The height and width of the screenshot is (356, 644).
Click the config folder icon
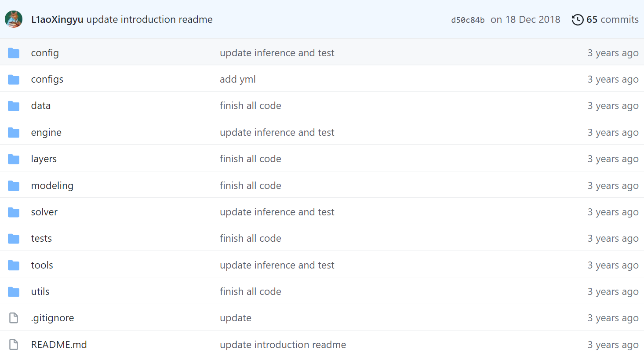coord(14,53)
